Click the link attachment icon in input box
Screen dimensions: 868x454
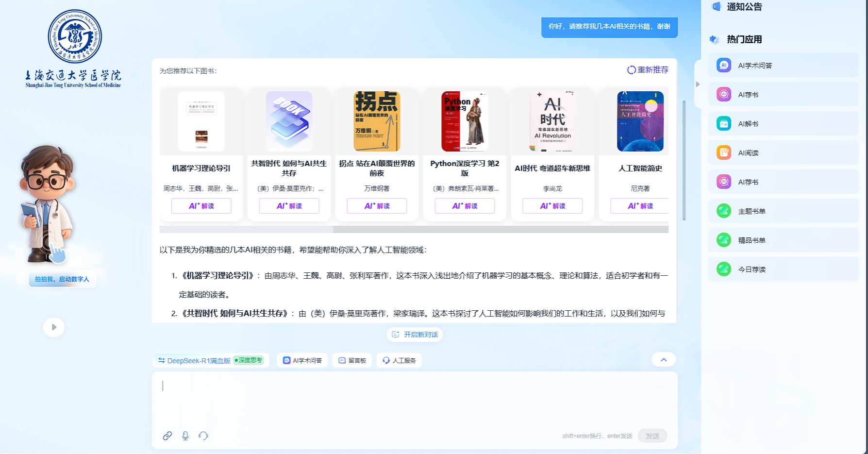click(167, 436)
